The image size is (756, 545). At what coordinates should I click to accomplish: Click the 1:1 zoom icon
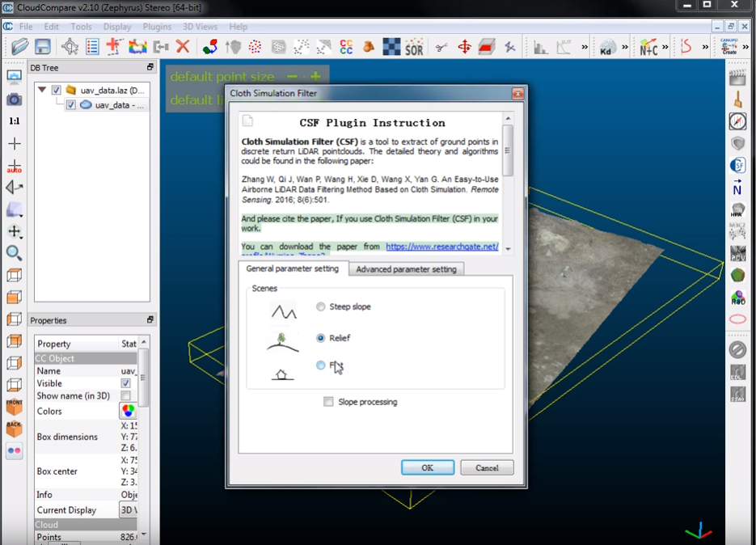[x=14, y=121]
